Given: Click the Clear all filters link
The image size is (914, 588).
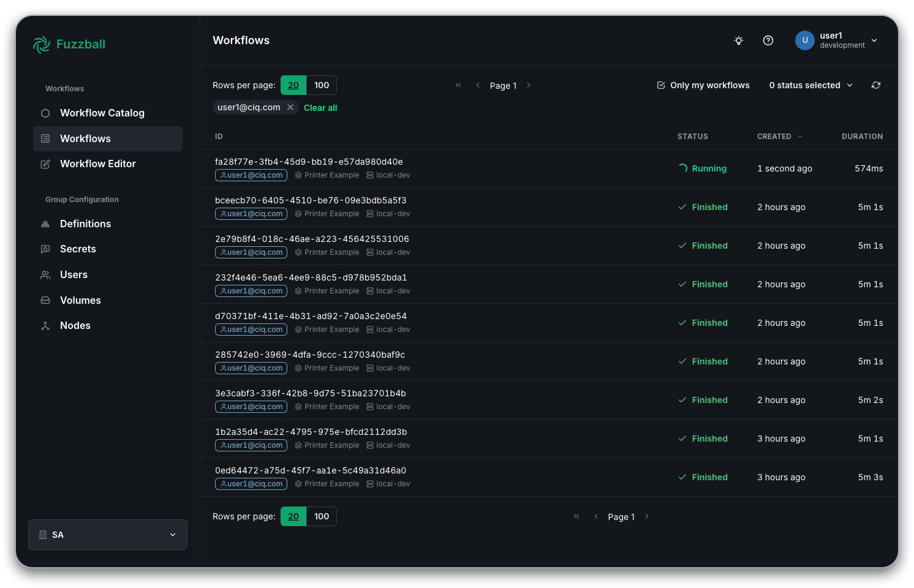Looking at the screenshot, I should click(320, 107).
